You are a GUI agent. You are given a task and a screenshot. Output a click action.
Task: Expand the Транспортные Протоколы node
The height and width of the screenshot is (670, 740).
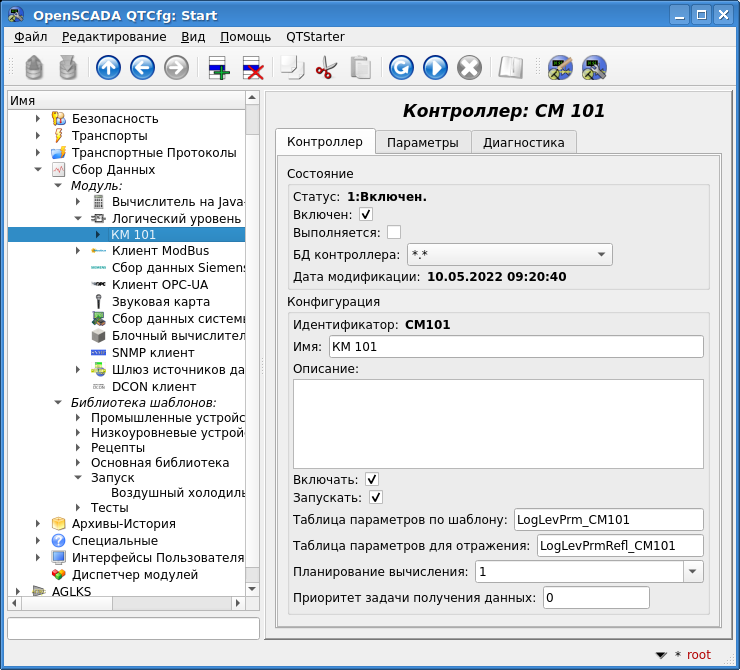coord(38,152)
